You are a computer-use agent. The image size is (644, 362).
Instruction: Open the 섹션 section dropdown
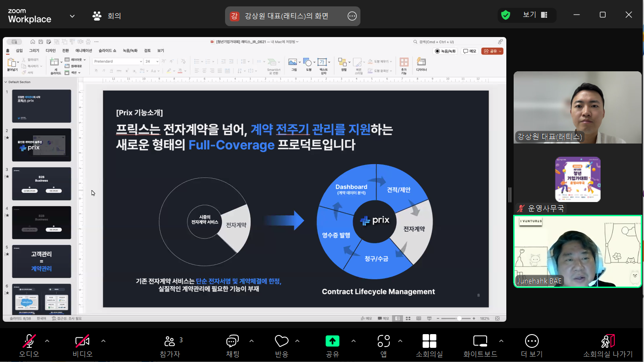point(72,73)
